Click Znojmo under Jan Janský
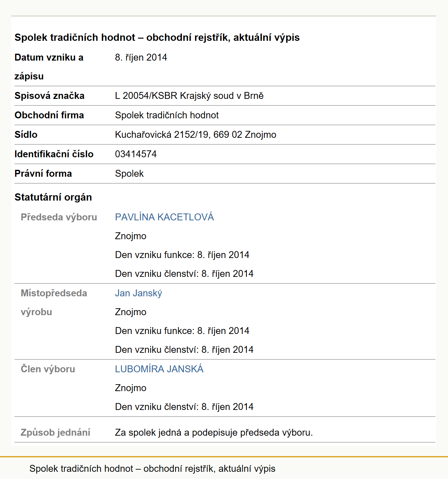This screenshot has width=448, height=479. (131, 312)
